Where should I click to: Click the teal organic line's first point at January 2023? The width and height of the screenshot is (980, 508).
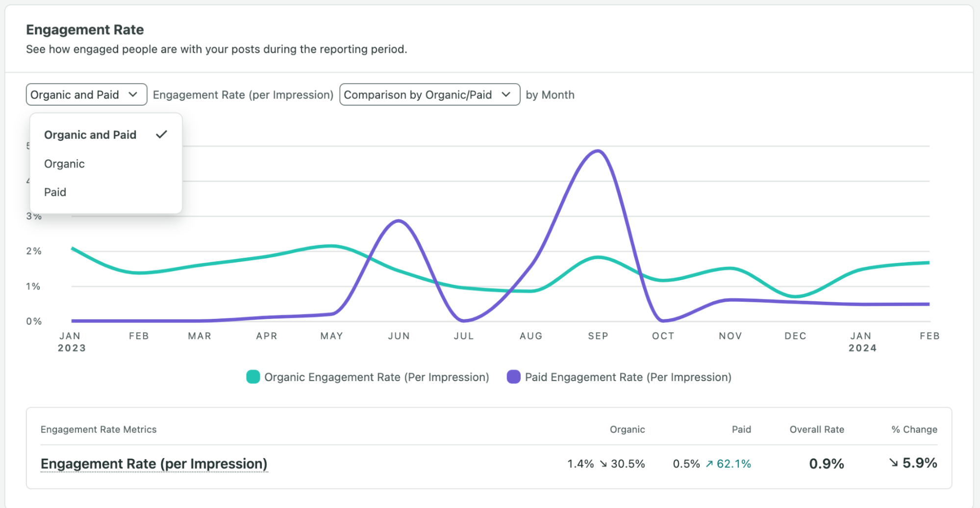pos(73,248)
